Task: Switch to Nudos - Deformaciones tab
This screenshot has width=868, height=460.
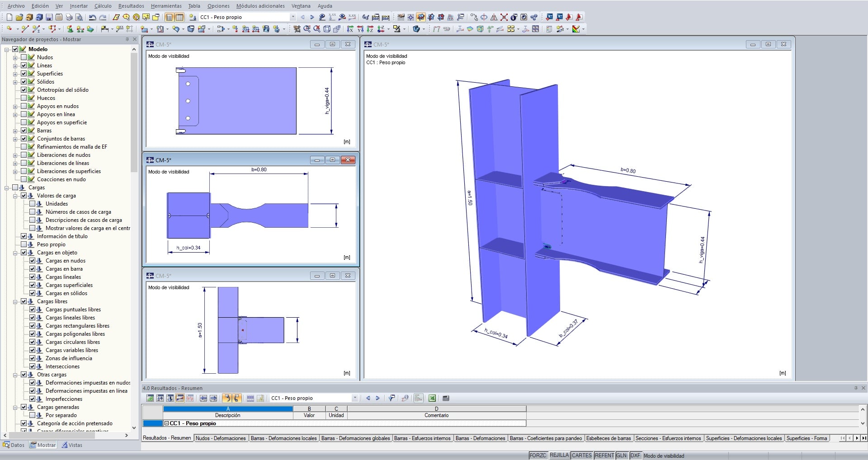Action: [x=221, y=438]
